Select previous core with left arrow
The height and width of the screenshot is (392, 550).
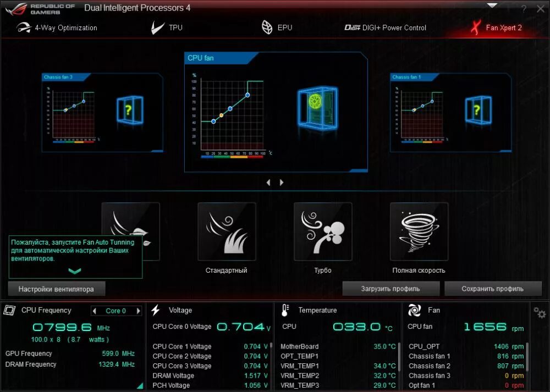95,311
